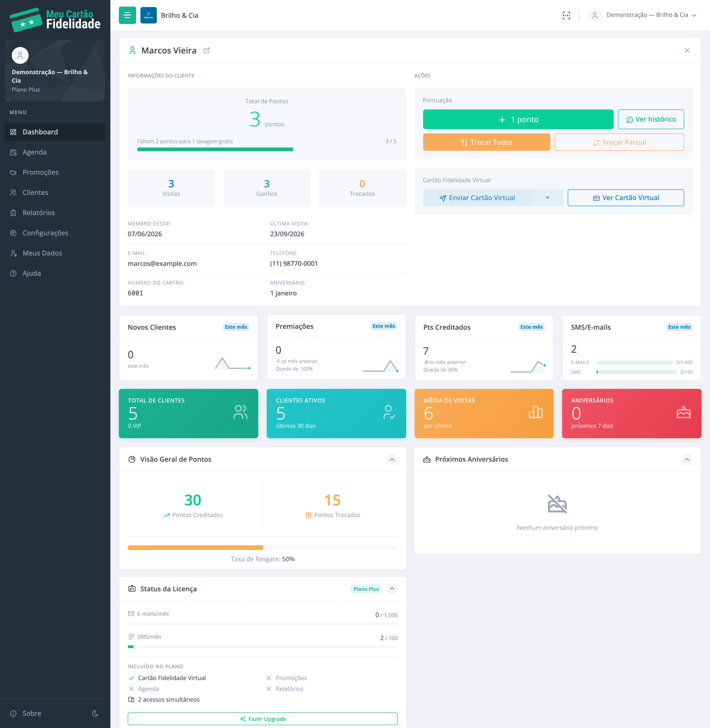Image resolution: width=710 pixels, height=728 pixels.
Task: Click the Clientes Ativos user-check icon
Action: click(389, 412)
